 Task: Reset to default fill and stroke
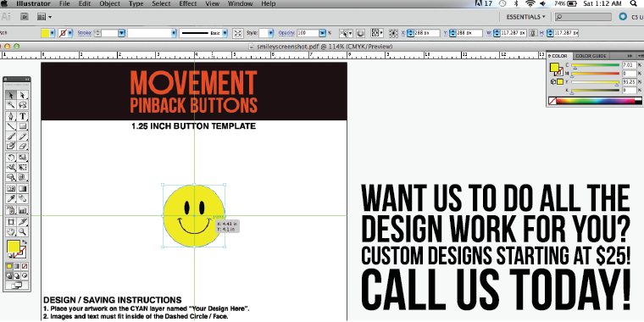pyautogui.click(x=10, y=256)
